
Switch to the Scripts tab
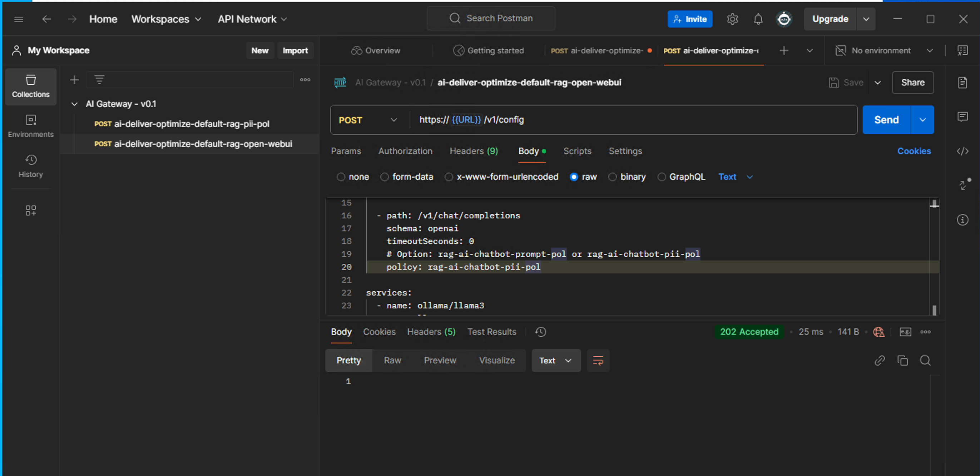577,151
